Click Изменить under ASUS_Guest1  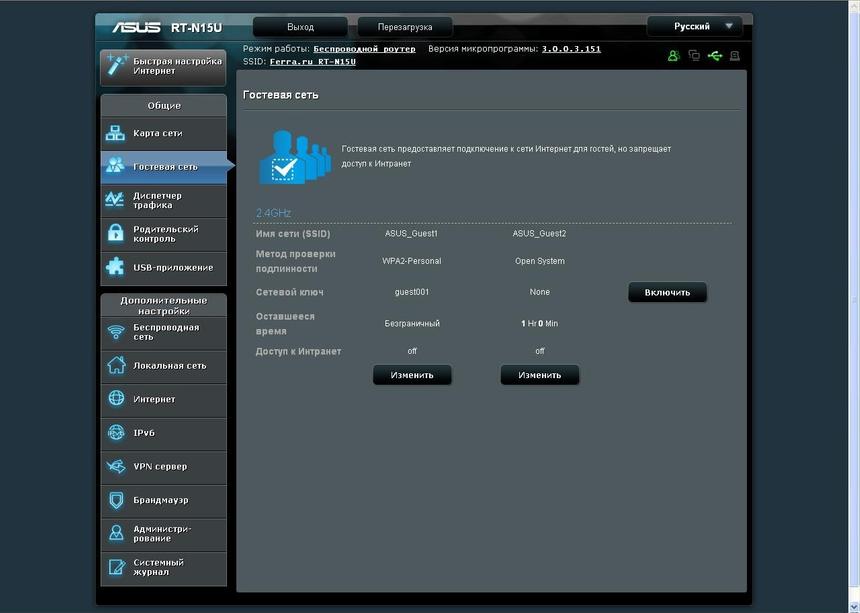click(412, 375)
